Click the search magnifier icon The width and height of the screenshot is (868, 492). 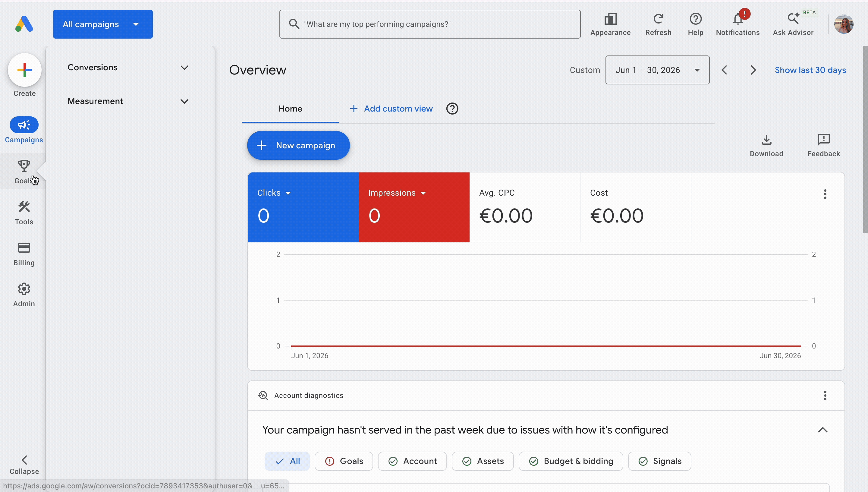[x=294, y=24]
